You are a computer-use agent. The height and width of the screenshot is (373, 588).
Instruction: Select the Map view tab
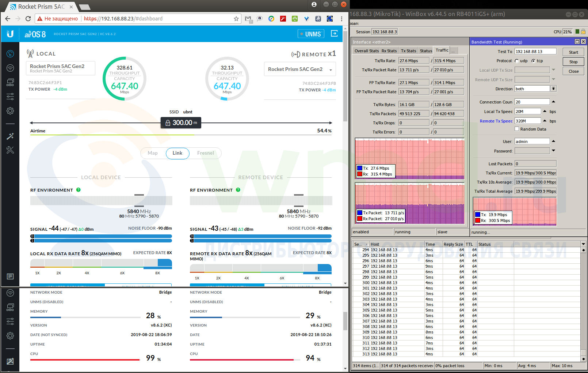pyautogui.click(x=153, y=153)
